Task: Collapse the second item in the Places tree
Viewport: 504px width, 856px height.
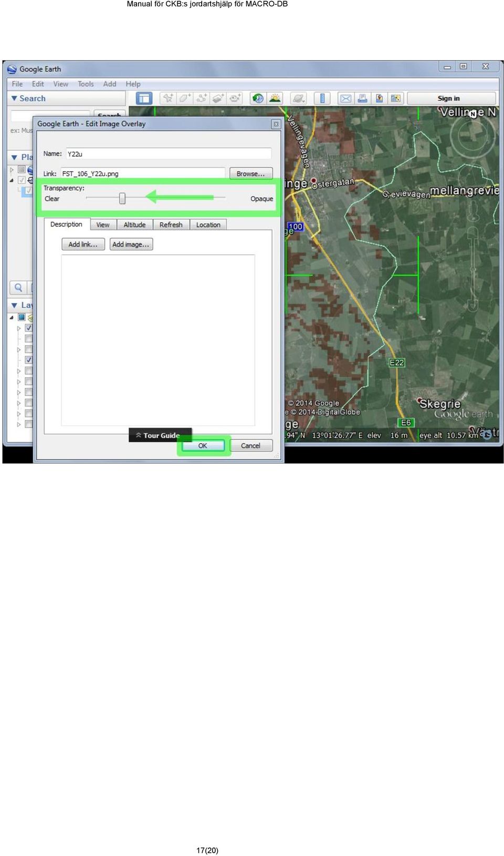Action: pos(12,180)
